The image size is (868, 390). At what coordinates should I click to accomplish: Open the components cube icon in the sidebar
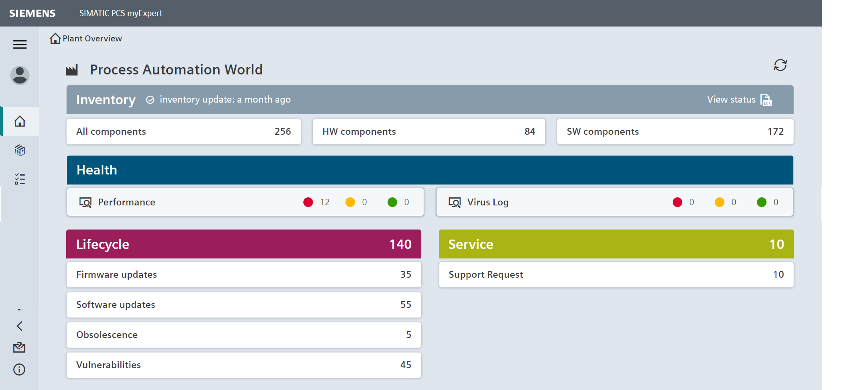point(20,150)
